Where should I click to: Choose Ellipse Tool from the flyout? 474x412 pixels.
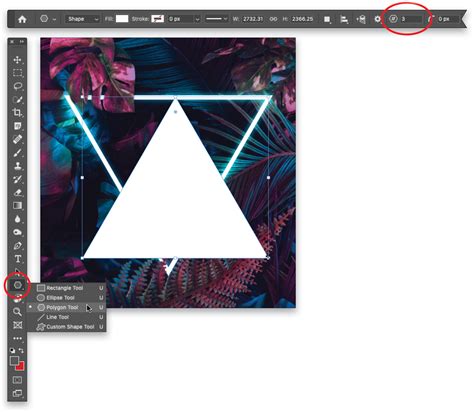pos(67,298)
